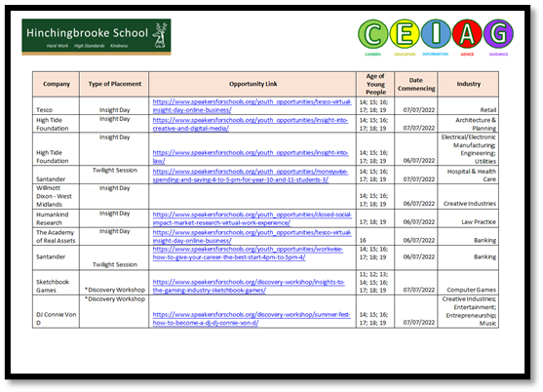The width and height of the screenshot is (543, 392).
Task: Select the Industry column header
Action: [x=468, y=84]
